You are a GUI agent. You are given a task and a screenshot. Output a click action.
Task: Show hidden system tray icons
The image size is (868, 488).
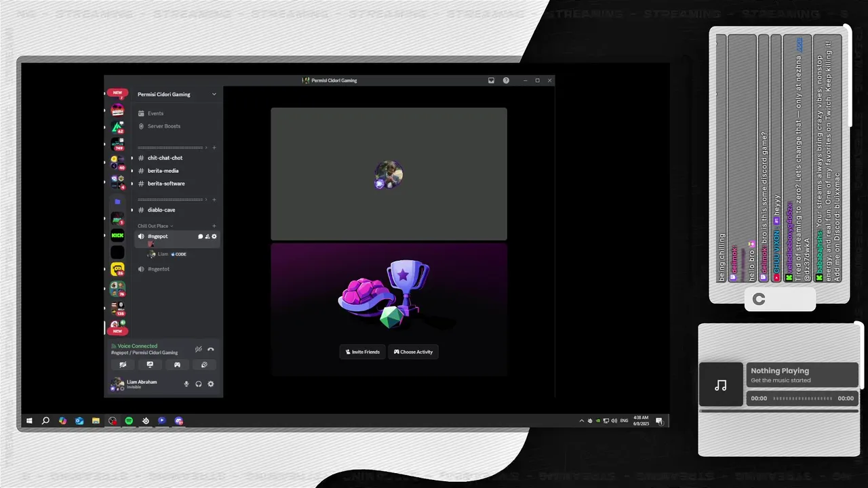pos(581,421)
